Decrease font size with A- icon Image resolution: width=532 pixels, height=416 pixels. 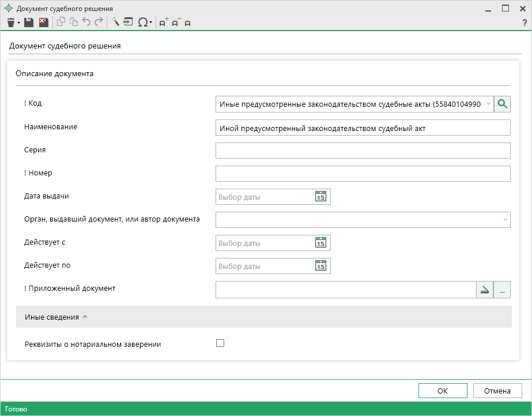click(176, 23)
